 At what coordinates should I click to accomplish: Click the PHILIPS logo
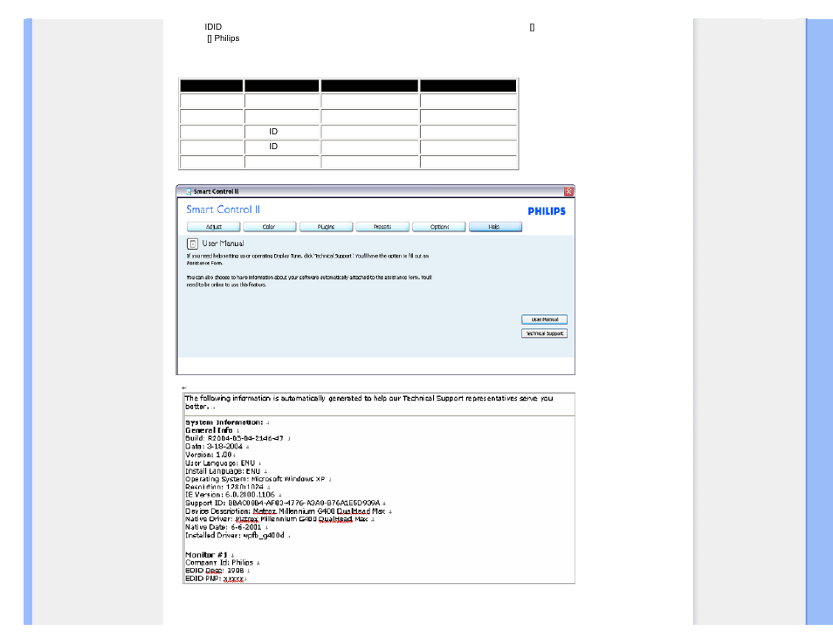point(547,211)
